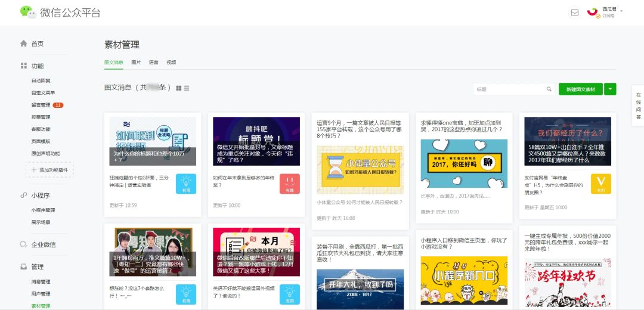Click the 西瓜君 account avatar

592,12
